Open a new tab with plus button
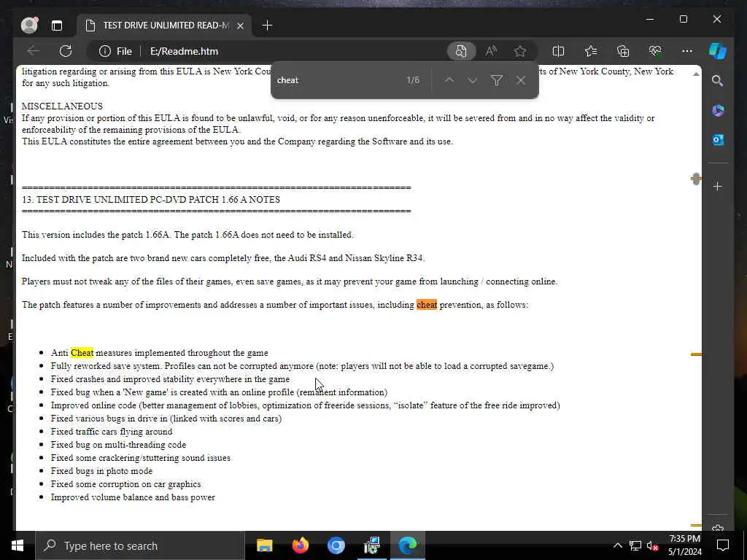This screenshot has width=747, height=560. [x=267, y=26]
